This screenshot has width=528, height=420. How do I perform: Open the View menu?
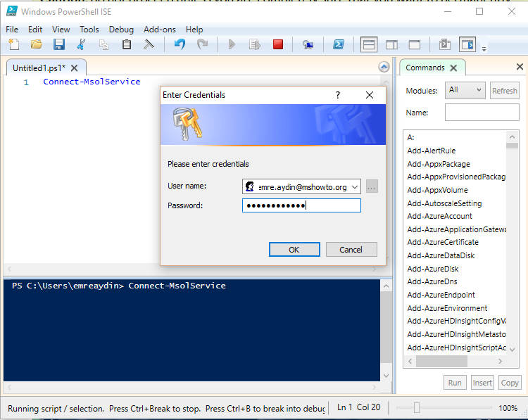61,30
